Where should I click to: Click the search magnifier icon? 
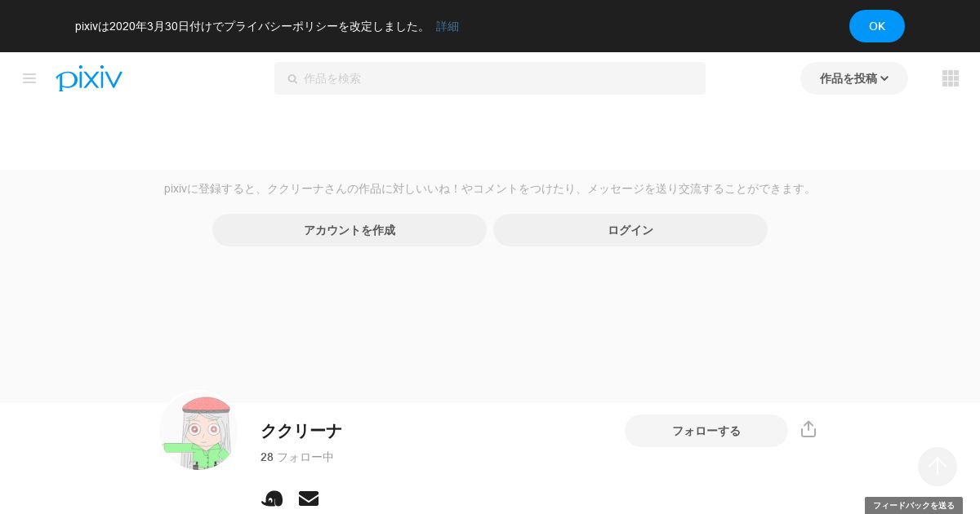click(292, 79)
